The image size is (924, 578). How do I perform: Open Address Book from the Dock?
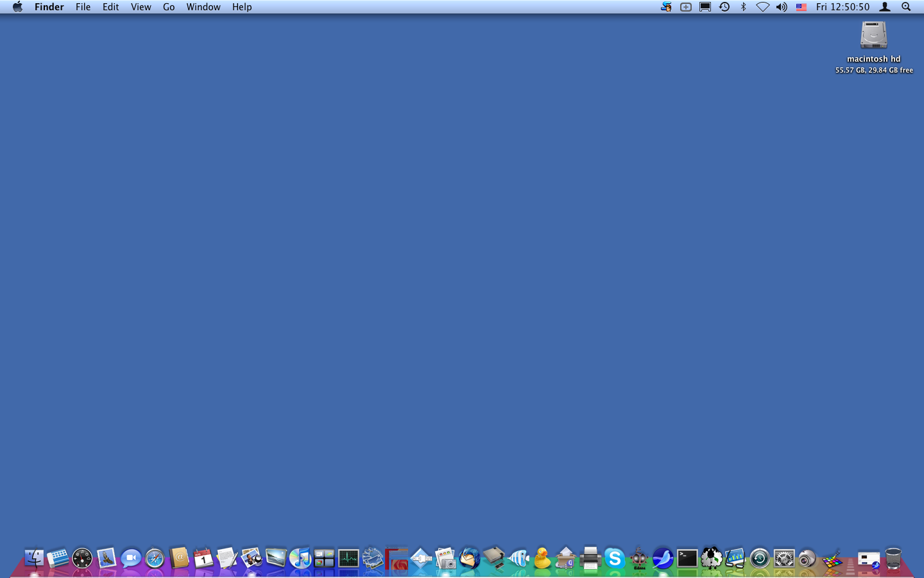click(179, 559)
